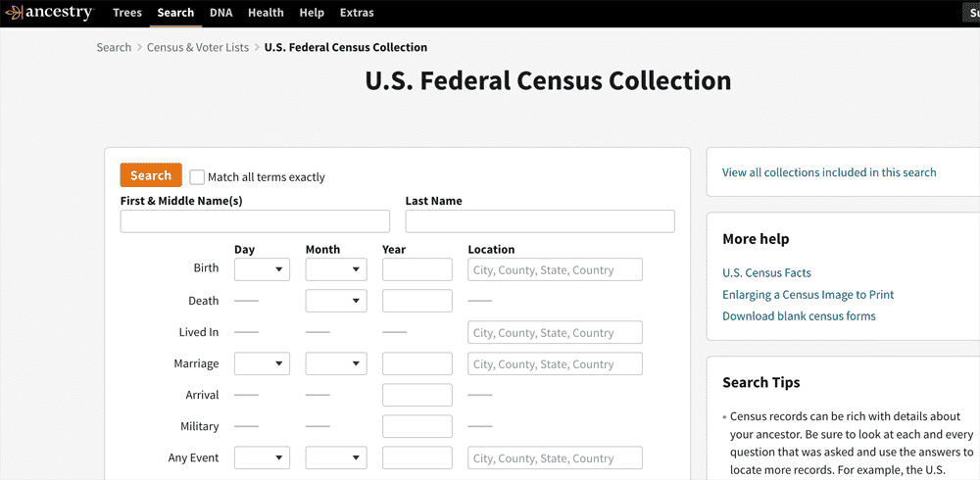
Task: Open the Trees menu
Action: [x=126, y=13]
